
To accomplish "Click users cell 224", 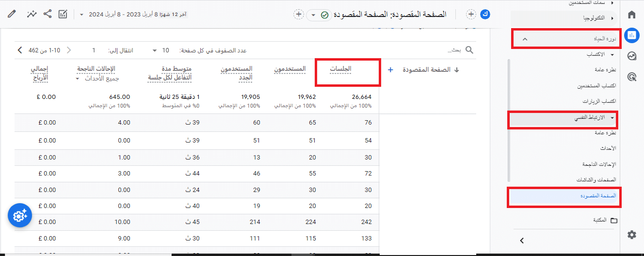I will tap(310, 222).
